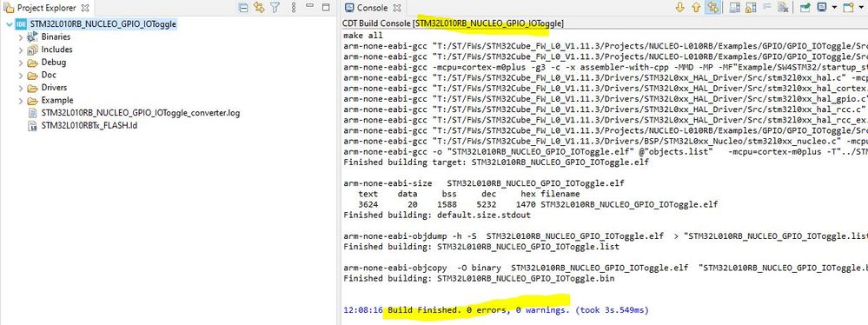Click the 'text data bss dec hex filename' header
The image size is (868, 325).
(469, 195)
